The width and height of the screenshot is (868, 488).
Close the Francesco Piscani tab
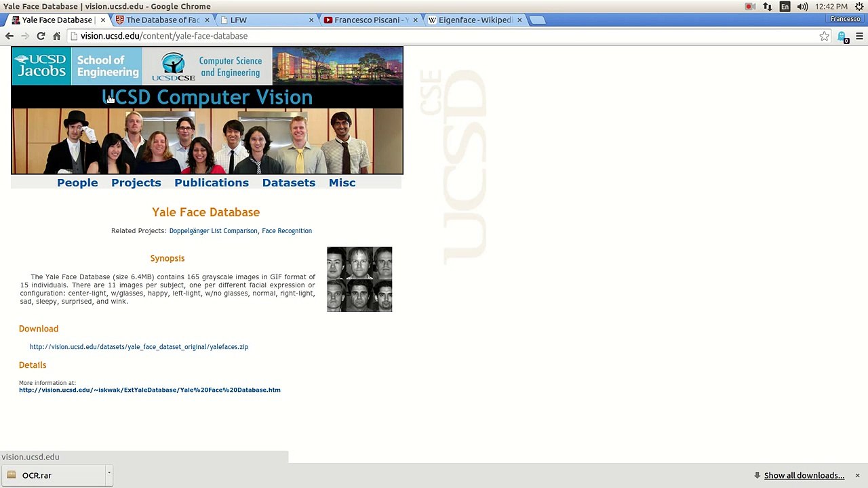click(x=416, y=20)
